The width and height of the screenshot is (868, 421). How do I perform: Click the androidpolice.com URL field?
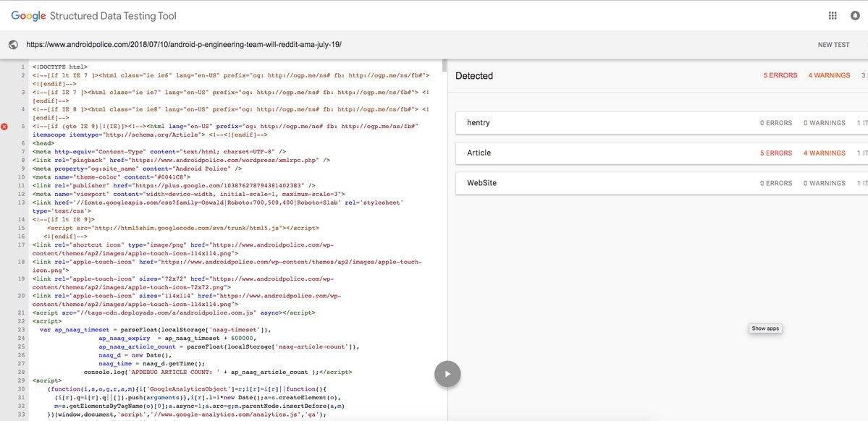[x=184, y=45]
